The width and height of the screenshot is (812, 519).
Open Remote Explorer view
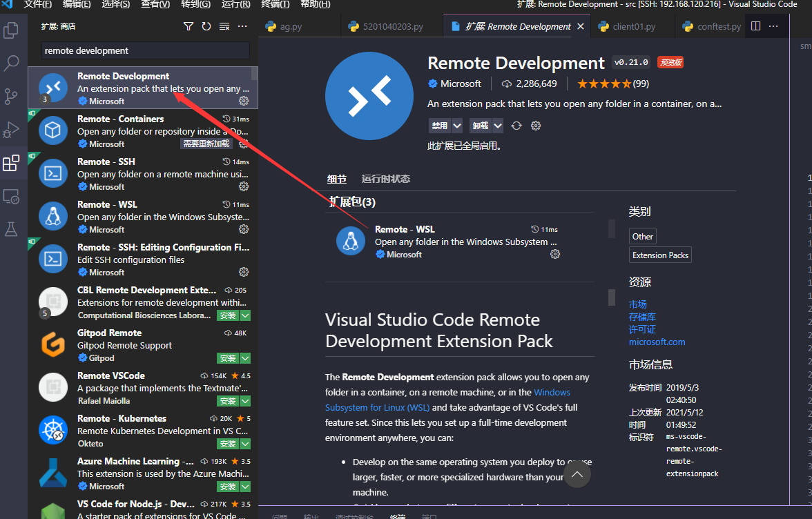coord(11,197)
